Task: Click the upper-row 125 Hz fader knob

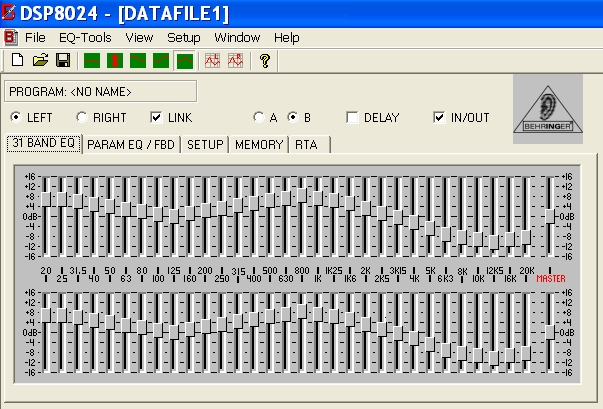Action: [x=174, y=216]
